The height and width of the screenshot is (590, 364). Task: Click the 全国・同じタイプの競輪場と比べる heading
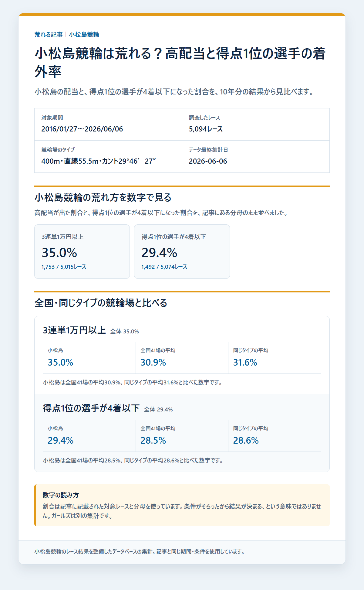coord(101,303)
